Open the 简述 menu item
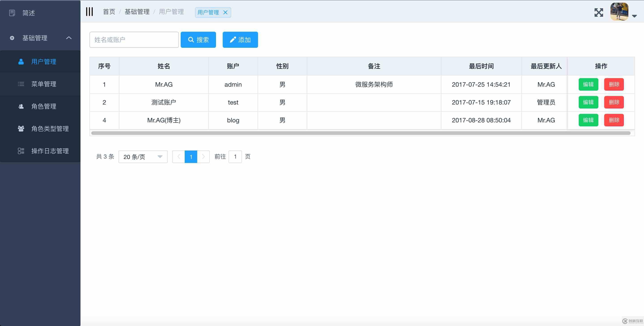The width and height of the screenshot is (644, 326). (x=40, y=13)
